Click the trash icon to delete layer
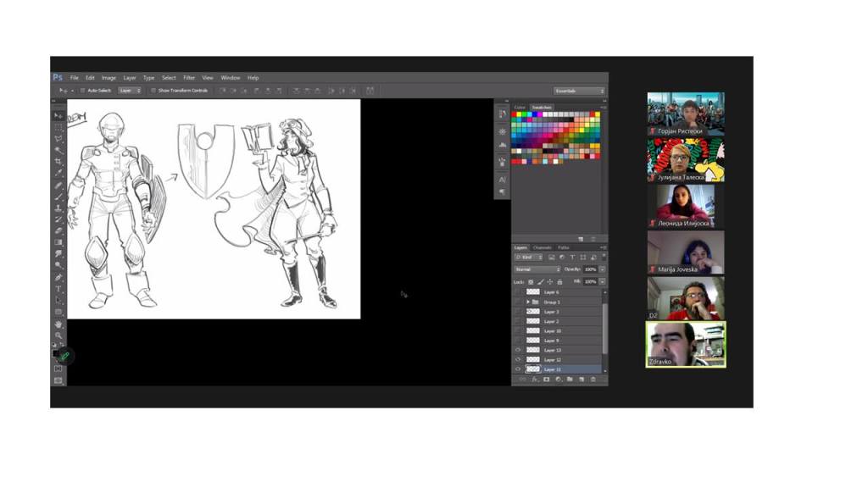 (x=593, y=380)
